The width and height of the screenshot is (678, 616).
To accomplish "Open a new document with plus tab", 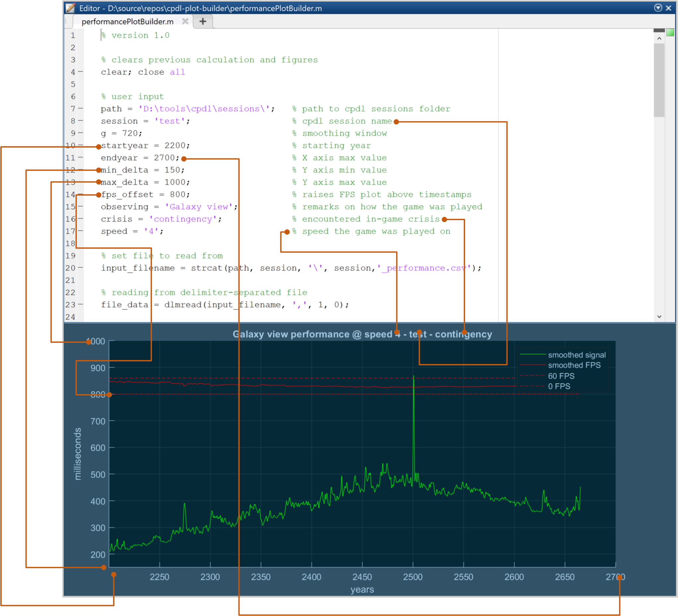I will (x=203, y=22).
